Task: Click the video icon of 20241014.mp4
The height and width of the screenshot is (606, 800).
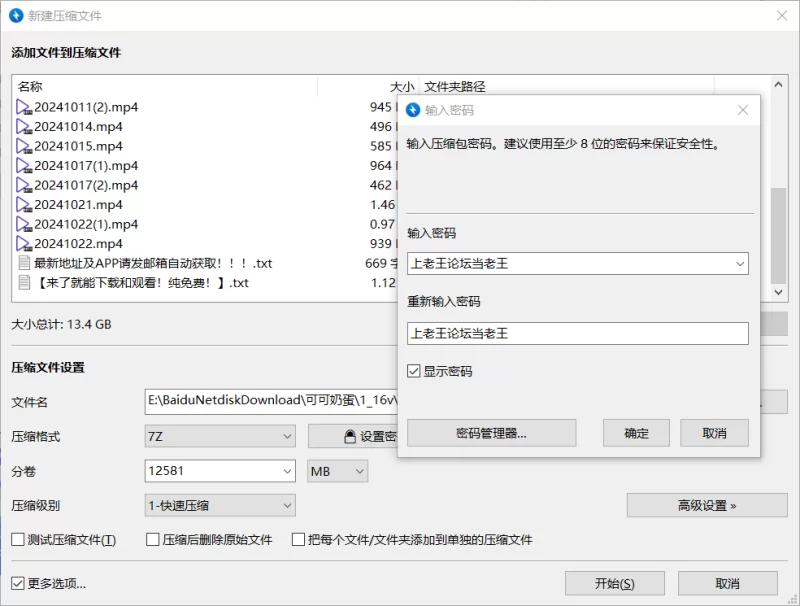Action: (24, 127)
